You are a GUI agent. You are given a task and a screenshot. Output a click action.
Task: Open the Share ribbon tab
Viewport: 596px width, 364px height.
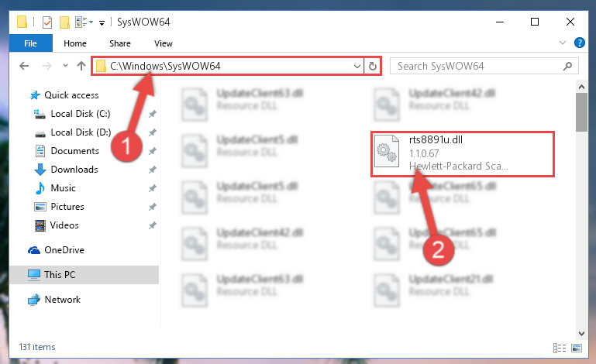coord(120,43)
